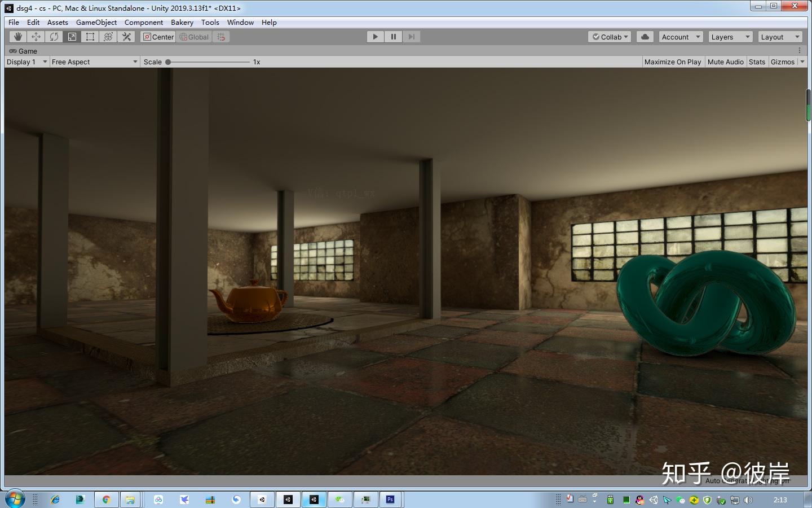
Task: Click the Mute Audio button
Action: pos(725,62)
